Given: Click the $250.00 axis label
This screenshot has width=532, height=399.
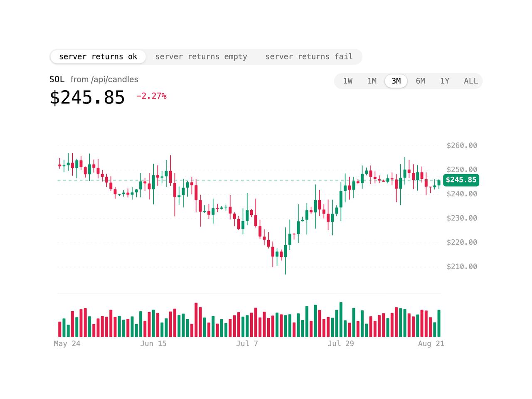Looking at the screenshot, I should point(462,170).
